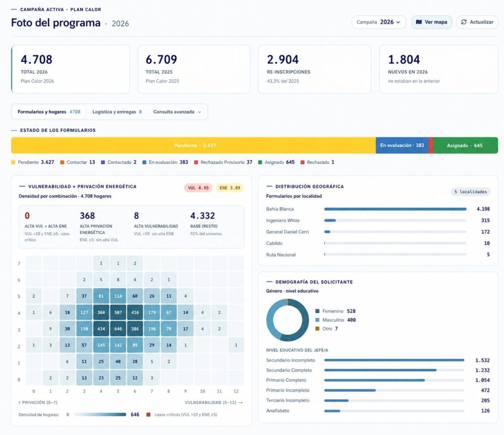The image size is (504, 435).
Task: Select the En evaluación 383 bar segment
Action: (x=402, y=145)
